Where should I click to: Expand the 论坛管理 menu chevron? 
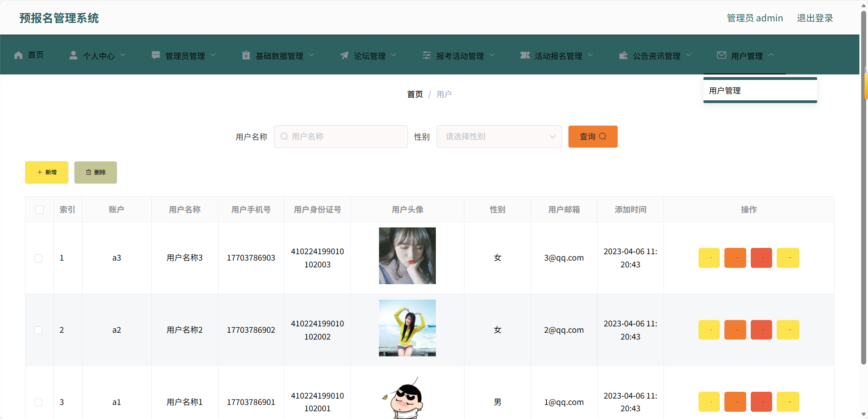pos(394,55)
